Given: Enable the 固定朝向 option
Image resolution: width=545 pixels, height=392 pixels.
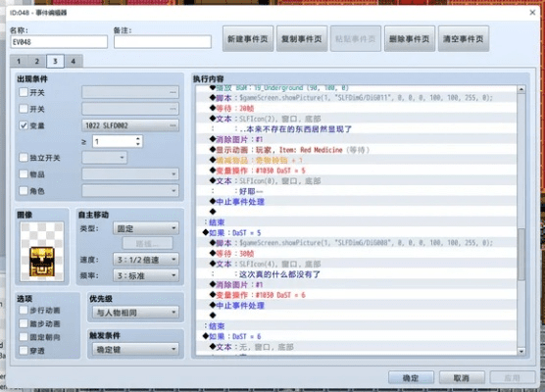Looking at the screenshot, I should [24, 337].
